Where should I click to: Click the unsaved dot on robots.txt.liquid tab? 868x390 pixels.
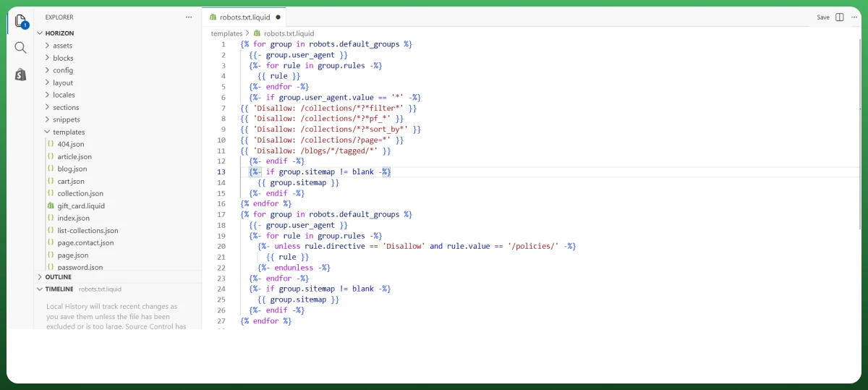coord(278,17)
